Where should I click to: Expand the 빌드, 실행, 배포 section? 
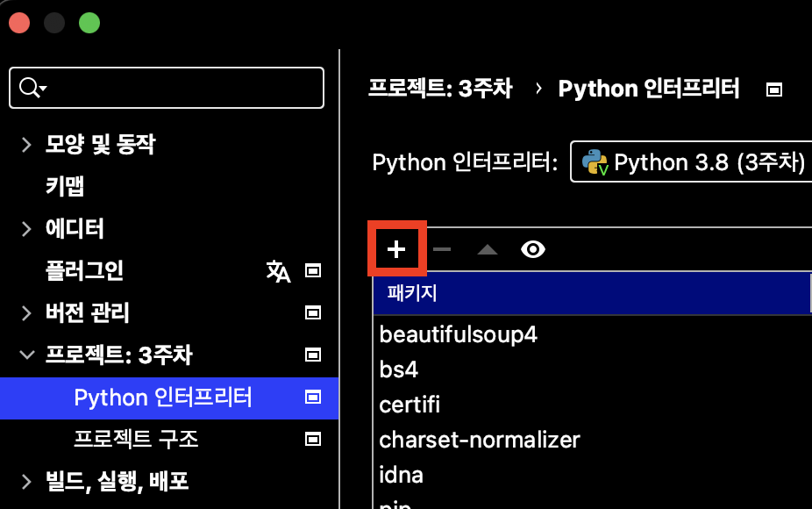pyautogui.click(x=26, y=482)
